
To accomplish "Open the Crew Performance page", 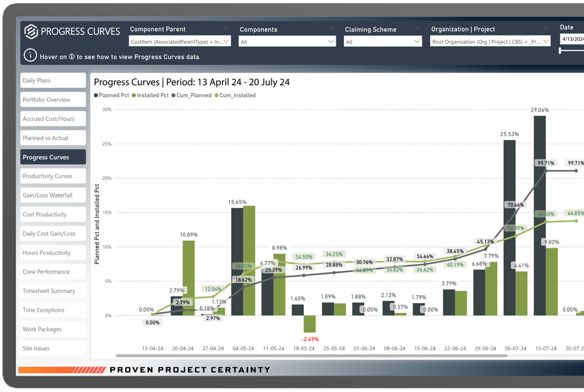I will point(53,272).
